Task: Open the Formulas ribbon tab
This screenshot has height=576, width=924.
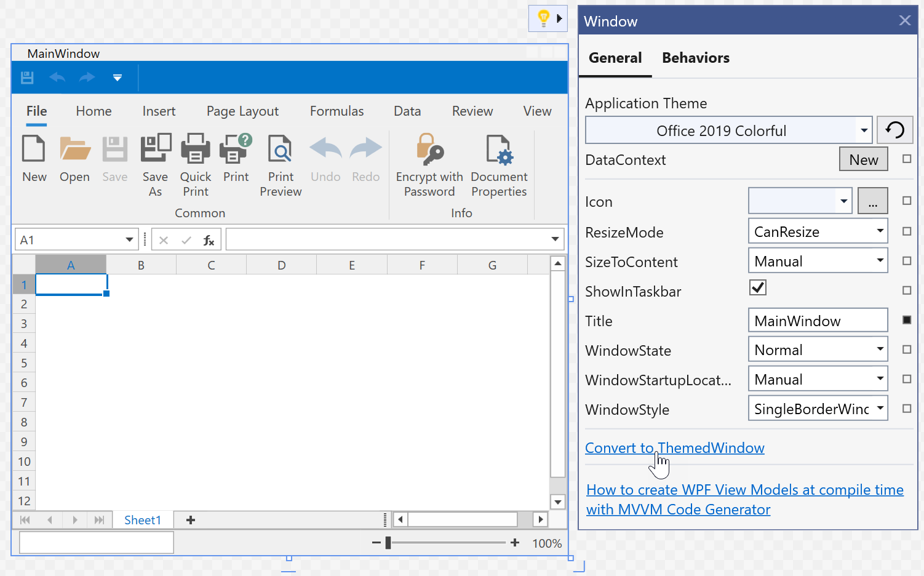Action: pos(337,111)
